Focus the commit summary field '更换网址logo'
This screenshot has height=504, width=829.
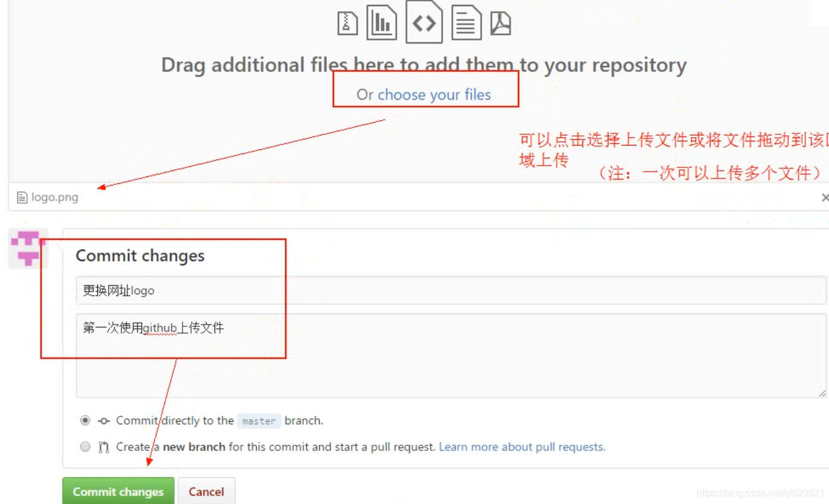pos(451,291)
